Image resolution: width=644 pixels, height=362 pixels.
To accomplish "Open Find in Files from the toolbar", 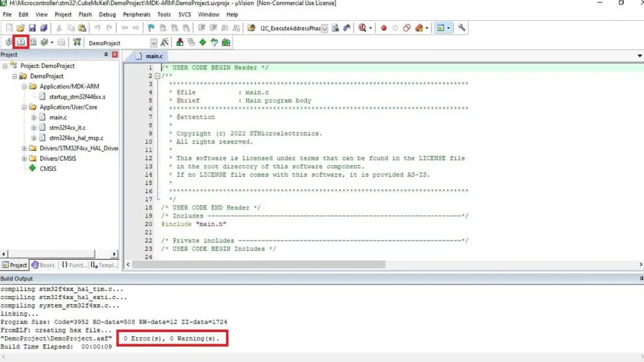I will tap(252, 28).
